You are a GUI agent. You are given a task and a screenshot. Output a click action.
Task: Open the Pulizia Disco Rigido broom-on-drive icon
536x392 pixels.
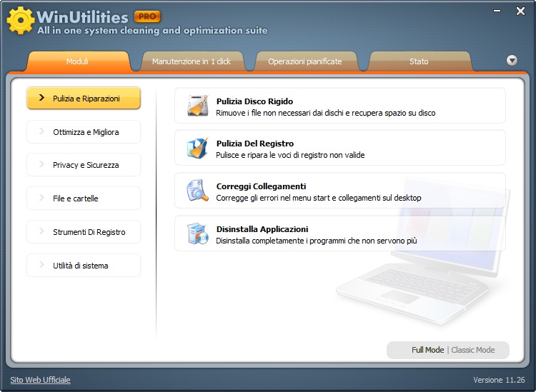point(198,106)
